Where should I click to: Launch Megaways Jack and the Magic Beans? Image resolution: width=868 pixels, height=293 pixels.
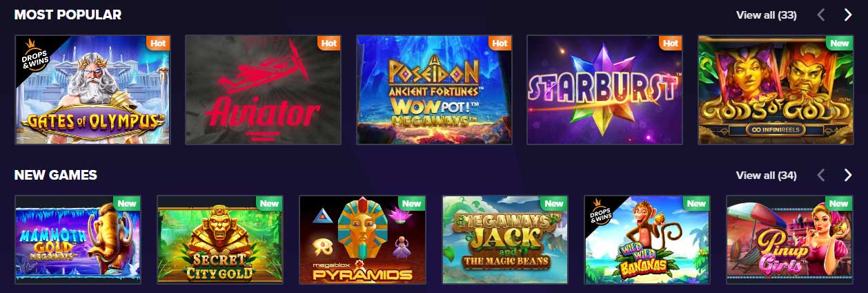[x=505, y=240]
